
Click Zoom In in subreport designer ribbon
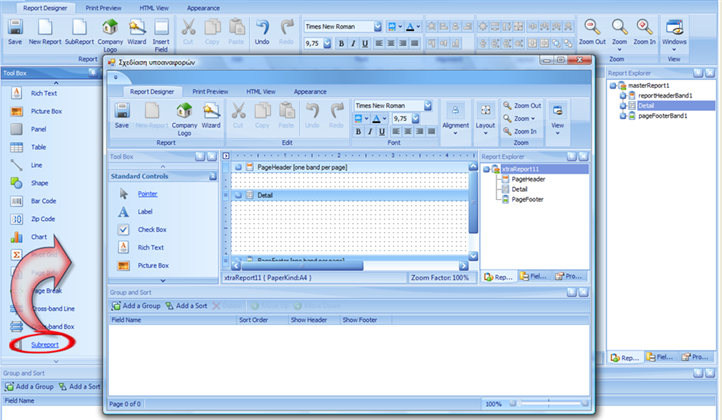click(519, 131)
